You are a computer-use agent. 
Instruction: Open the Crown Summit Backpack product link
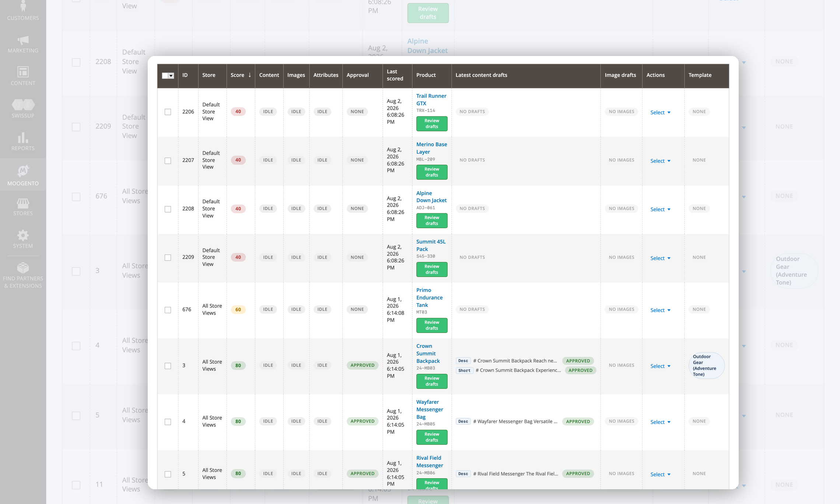point(428,354)
